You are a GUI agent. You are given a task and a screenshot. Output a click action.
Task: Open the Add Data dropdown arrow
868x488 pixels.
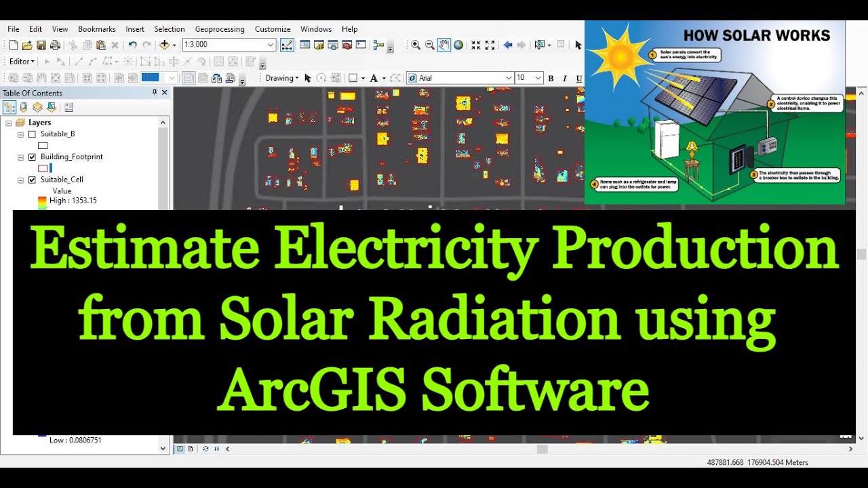coord(174,45)
